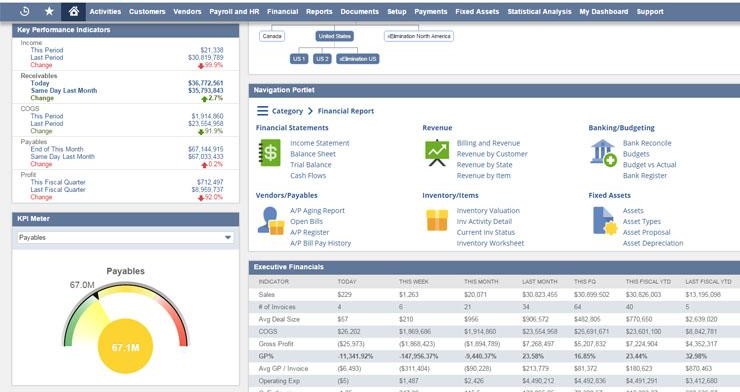
Task: Open the Activities menu
Action: [105, 11]
